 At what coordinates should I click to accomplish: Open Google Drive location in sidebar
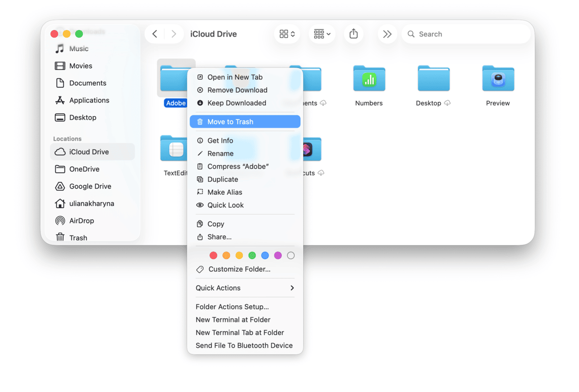pos(90,186)
